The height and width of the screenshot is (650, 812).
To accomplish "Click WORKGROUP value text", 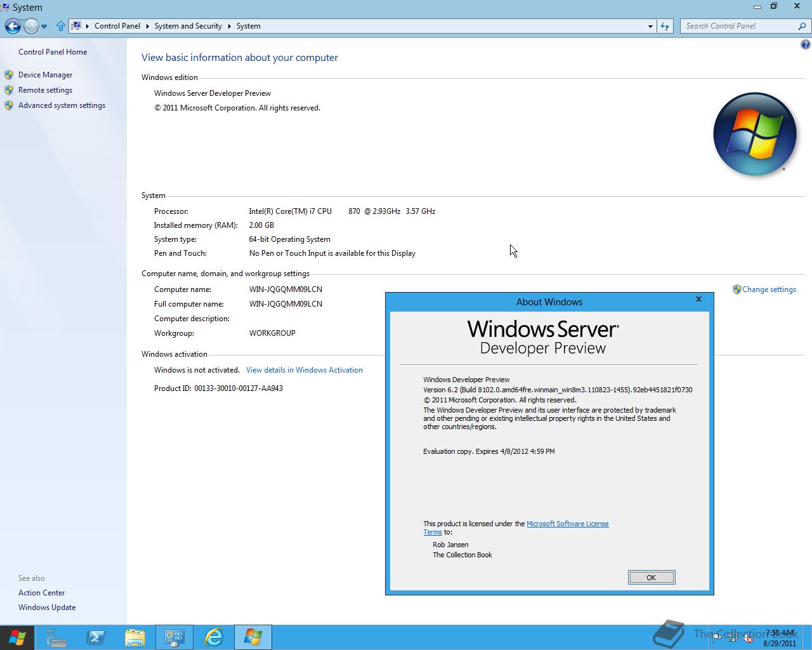I will tap(272, 333).
